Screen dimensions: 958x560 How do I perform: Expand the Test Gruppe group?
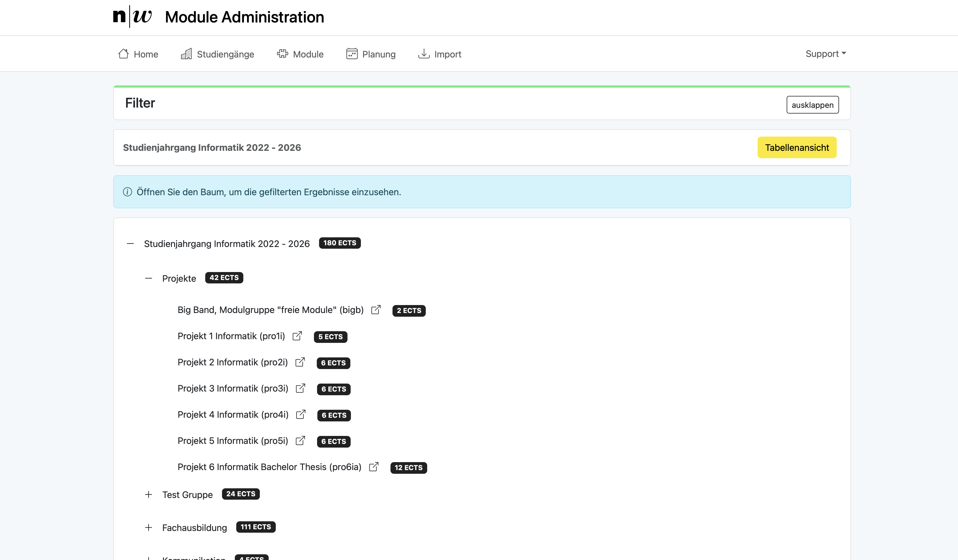(x=149, y=495)
